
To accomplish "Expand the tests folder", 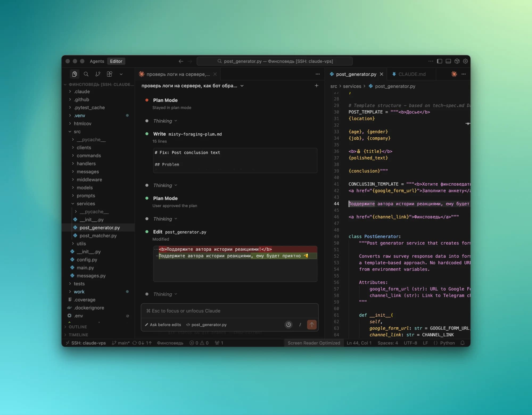I will coord(79,283).
